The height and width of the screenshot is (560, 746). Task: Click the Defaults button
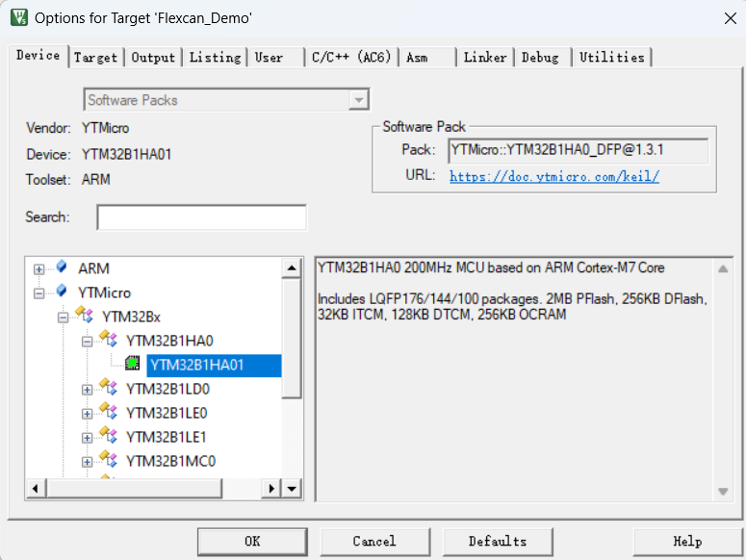[x=498, y=542]
